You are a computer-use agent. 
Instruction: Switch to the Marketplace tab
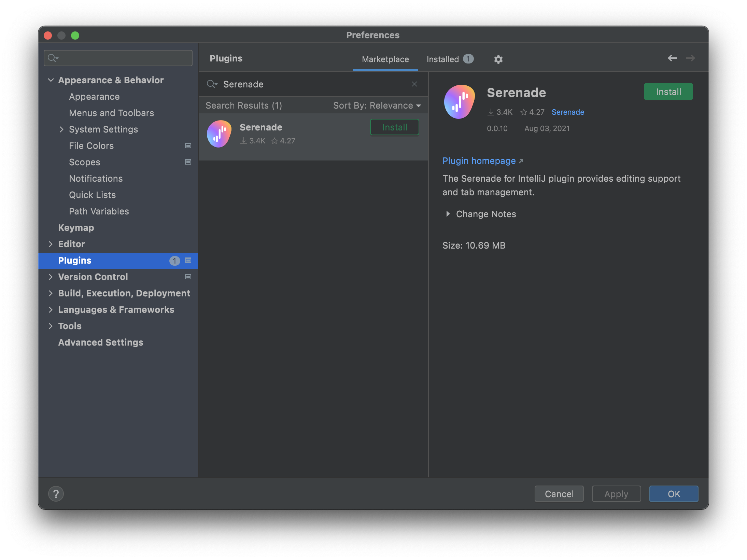tap(385, 59)
